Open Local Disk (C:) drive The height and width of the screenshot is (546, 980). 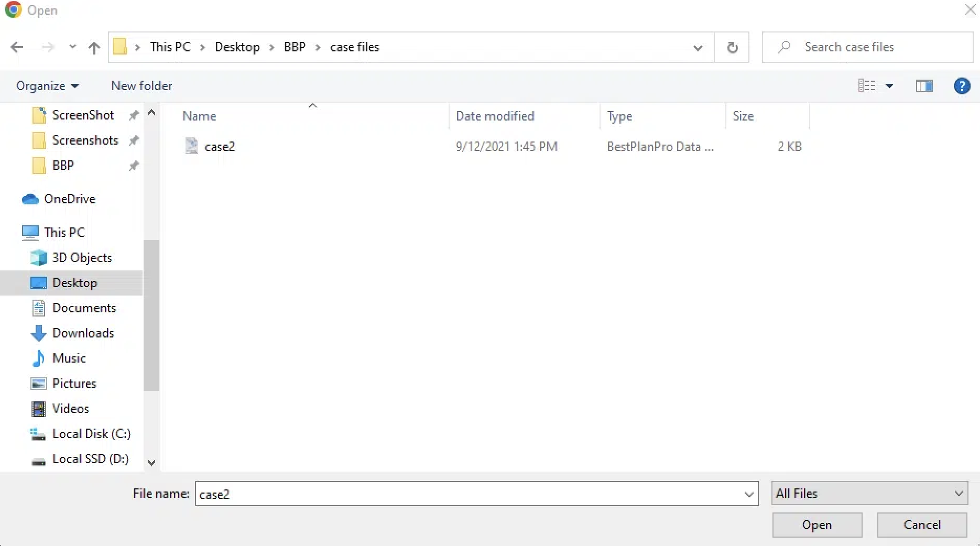coord(91,434)
